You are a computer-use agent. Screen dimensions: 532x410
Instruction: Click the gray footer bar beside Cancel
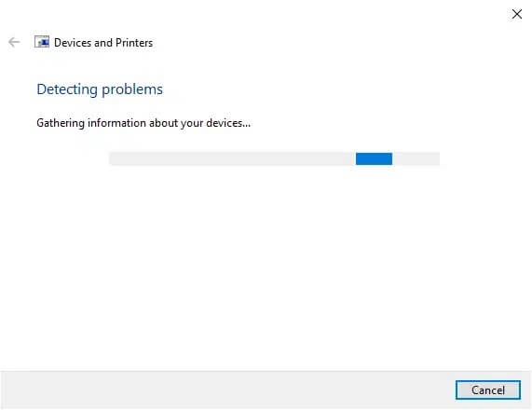pyautogui.click(x=227, y=390)
